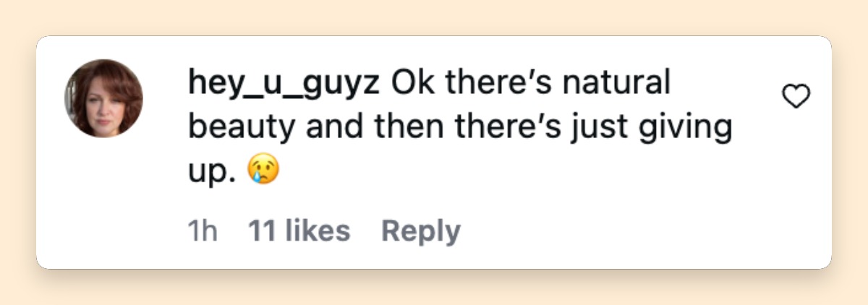Open the hey_u_guyz profile link
This screenshot has height=305, width=868.
(284, 85)
